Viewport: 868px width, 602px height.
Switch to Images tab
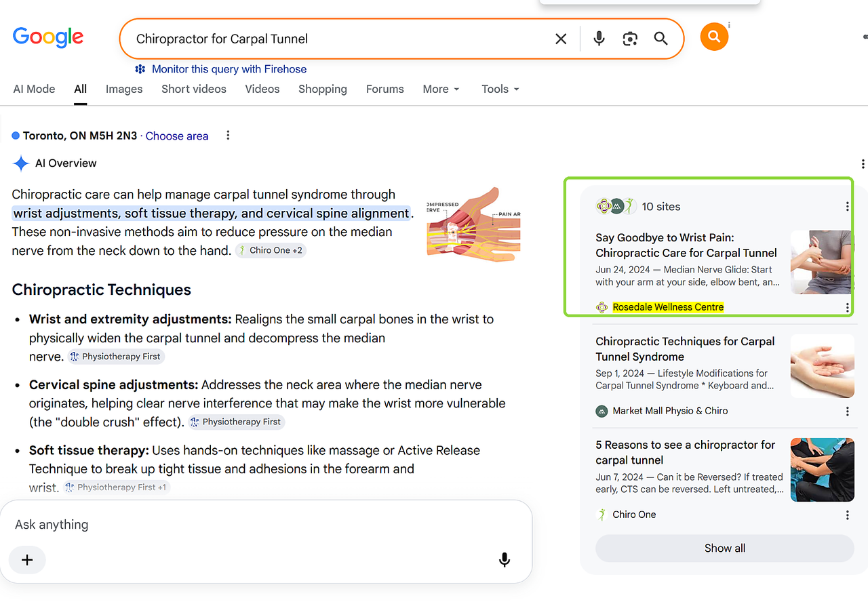124,89
